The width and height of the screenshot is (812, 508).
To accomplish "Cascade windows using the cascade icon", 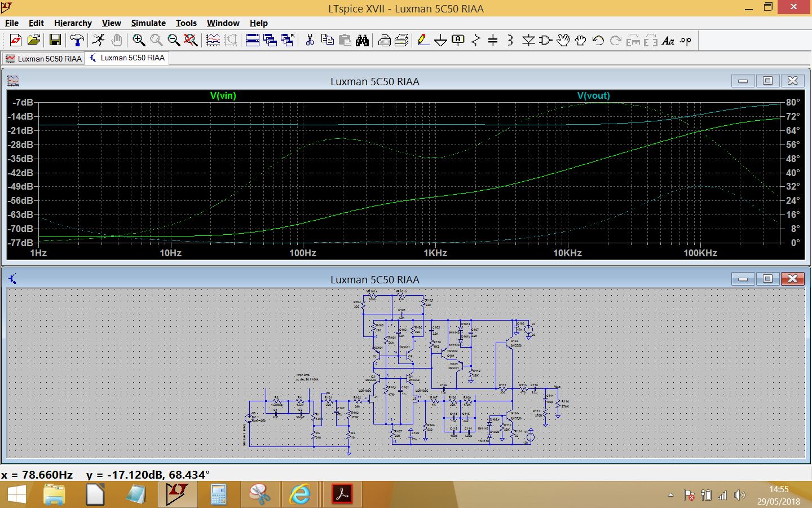I will [270, 40].
